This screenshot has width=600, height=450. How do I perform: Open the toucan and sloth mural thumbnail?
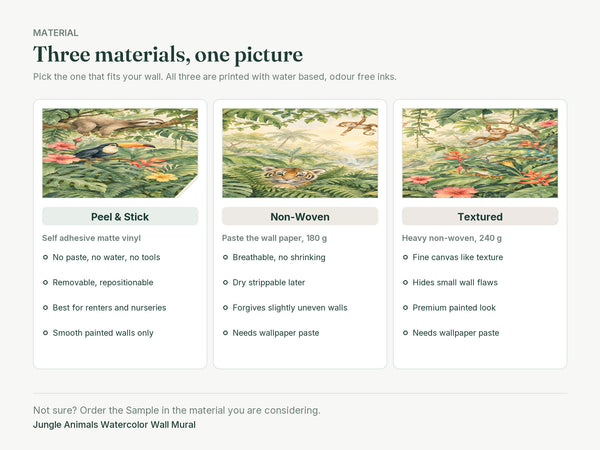120,153
